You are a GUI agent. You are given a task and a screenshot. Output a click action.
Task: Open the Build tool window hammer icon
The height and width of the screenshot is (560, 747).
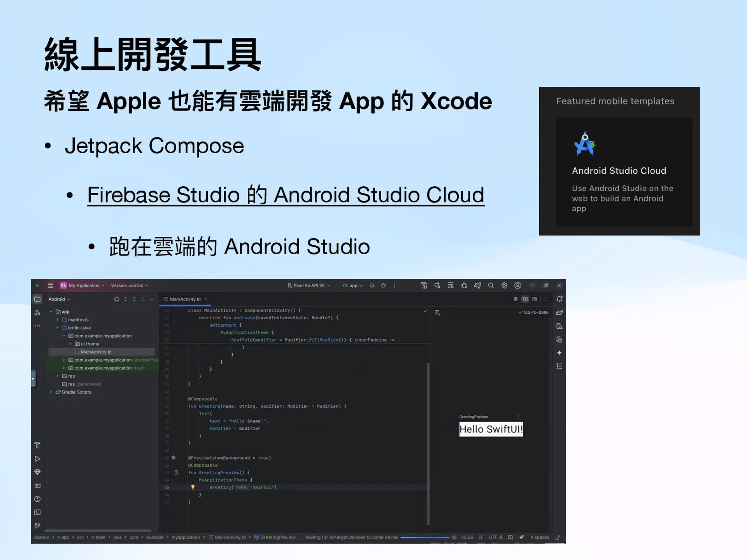(x=37, y=445)
